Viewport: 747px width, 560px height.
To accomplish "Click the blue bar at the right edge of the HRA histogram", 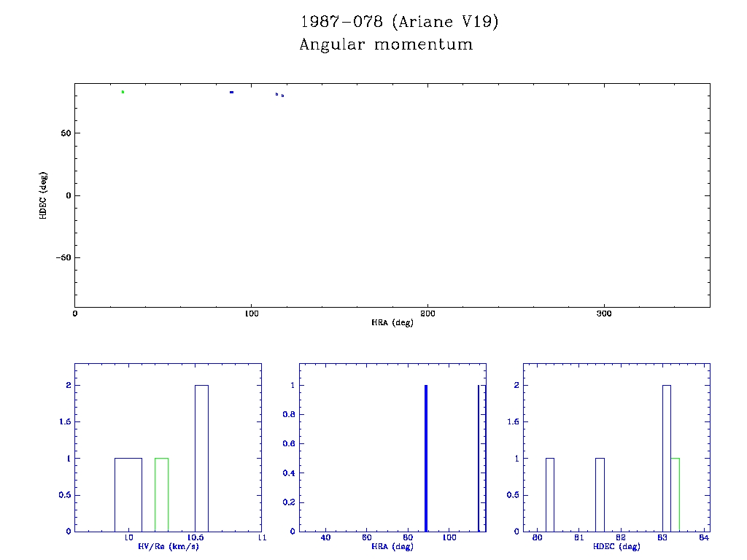I will pos(479,458).
